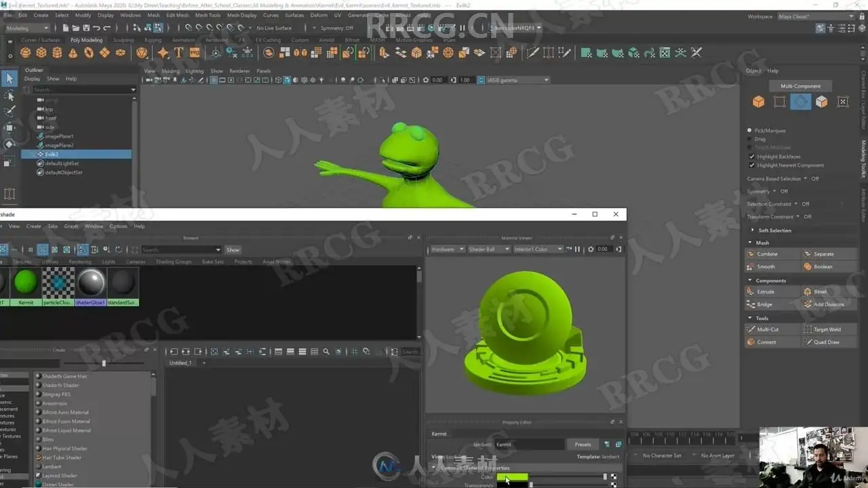Click the Extrude tool in Modeling Toolkit
Image resolution: width=868 pixels, height=488 pixels.
click(772, 291)
